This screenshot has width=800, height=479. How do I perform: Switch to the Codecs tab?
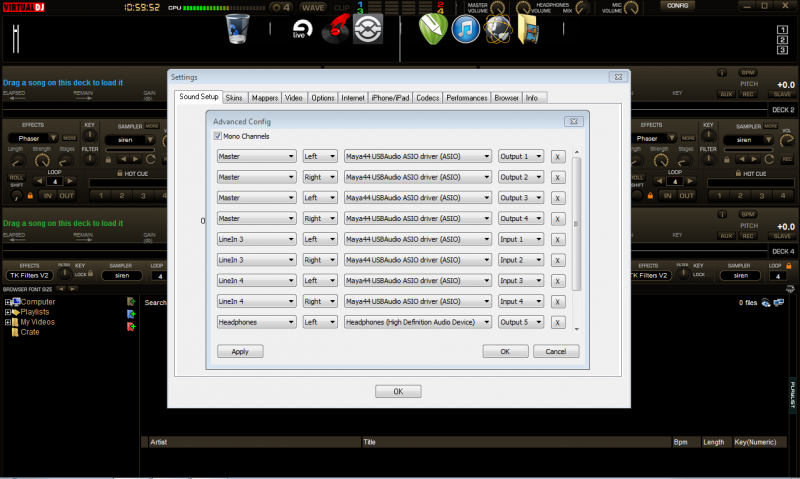pos(428,98)
